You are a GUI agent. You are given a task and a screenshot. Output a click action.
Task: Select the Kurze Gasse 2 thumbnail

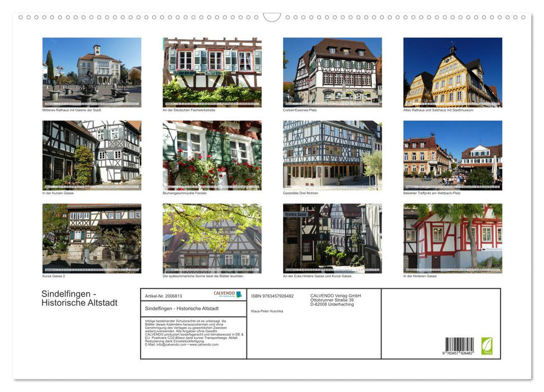91,237
